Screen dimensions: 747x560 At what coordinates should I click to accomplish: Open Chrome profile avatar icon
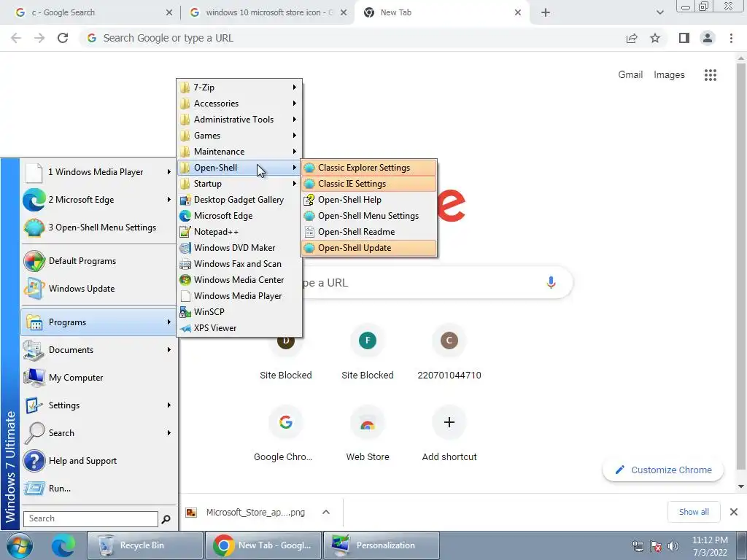pos(708,38)
